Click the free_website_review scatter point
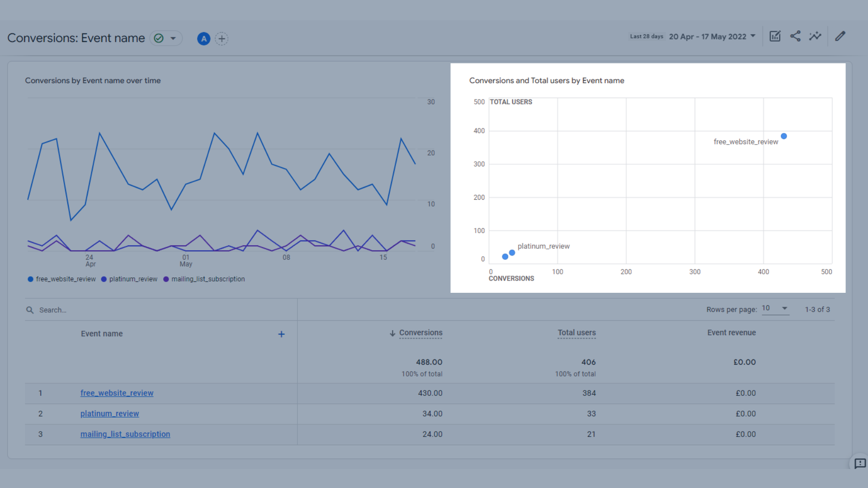The width and height of the screenshot is (868, 488). tap(784, 136)
